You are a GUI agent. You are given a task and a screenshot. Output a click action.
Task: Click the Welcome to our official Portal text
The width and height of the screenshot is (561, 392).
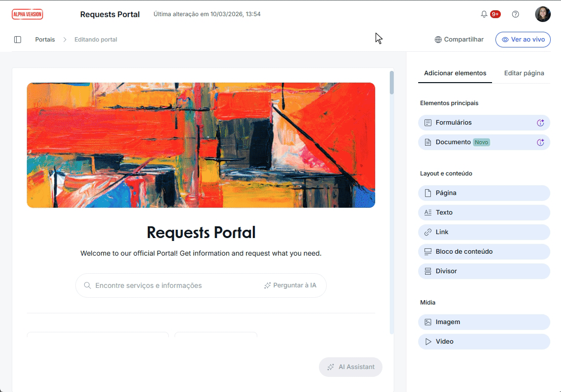click(x=201, y=253)
